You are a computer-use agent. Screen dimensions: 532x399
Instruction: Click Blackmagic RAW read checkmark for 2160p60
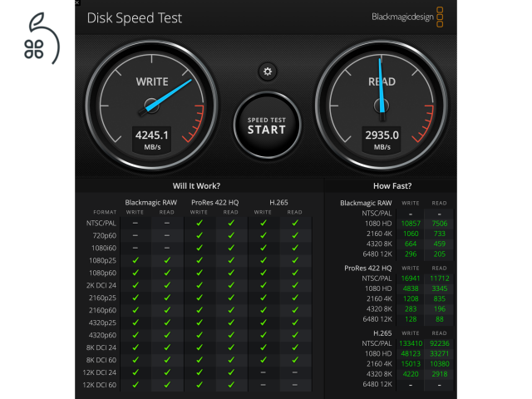click(x=167, y=310)
